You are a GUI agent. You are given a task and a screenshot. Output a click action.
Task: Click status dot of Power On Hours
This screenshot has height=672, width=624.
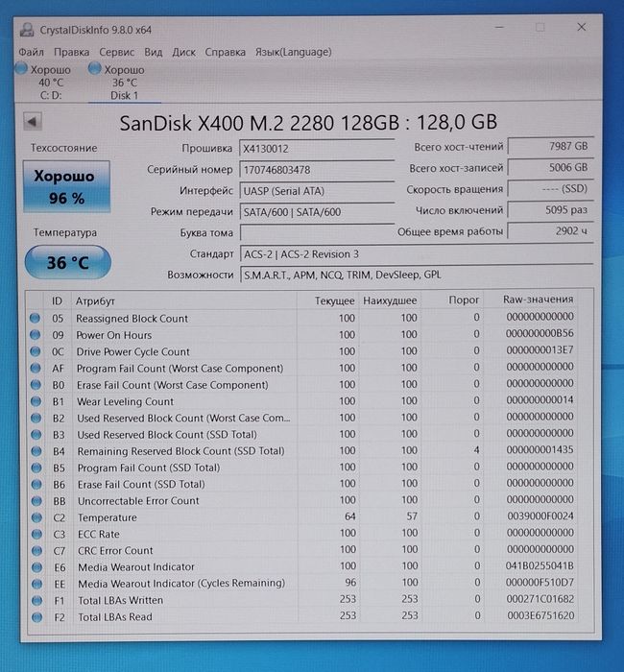pos(36,335)
